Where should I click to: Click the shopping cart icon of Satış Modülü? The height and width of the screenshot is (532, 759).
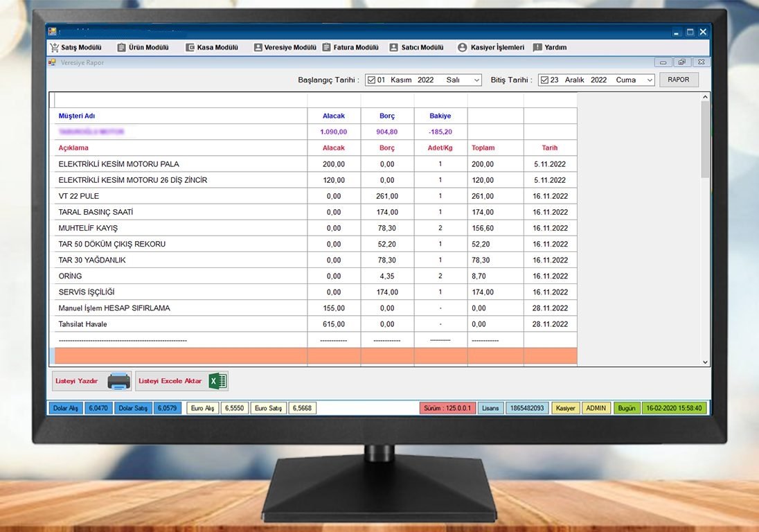pos(54,47)
